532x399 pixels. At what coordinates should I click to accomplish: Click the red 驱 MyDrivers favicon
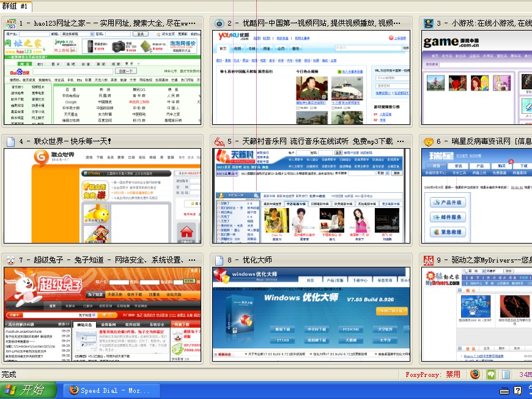(429, 260)
